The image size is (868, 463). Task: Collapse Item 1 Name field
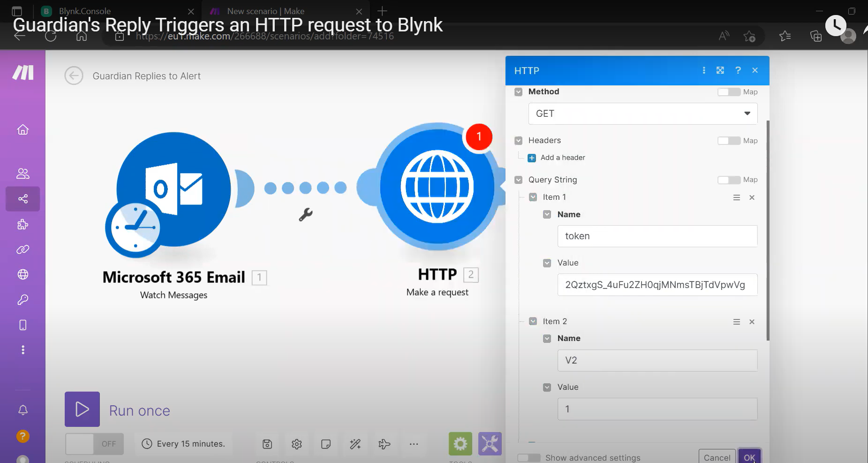(x=547, y=214)
